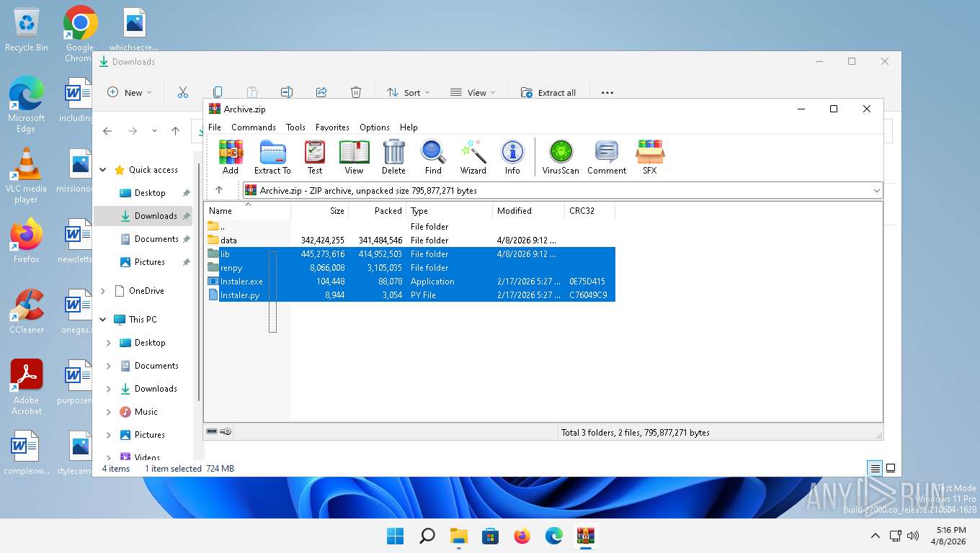Sort by the Modified column header
This screenshot has width=980, height=553.
[x=529, y=211]
